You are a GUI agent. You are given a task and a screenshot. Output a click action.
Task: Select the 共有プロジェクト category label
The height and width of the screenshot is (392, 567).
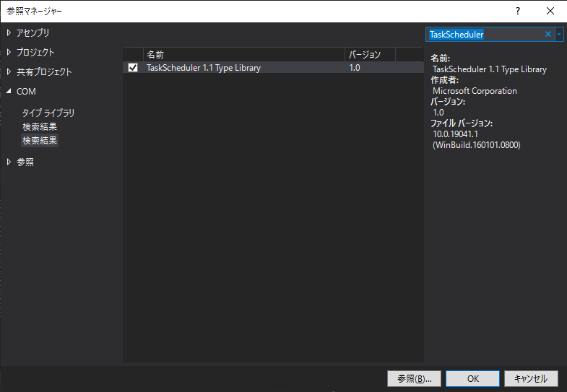44,72
